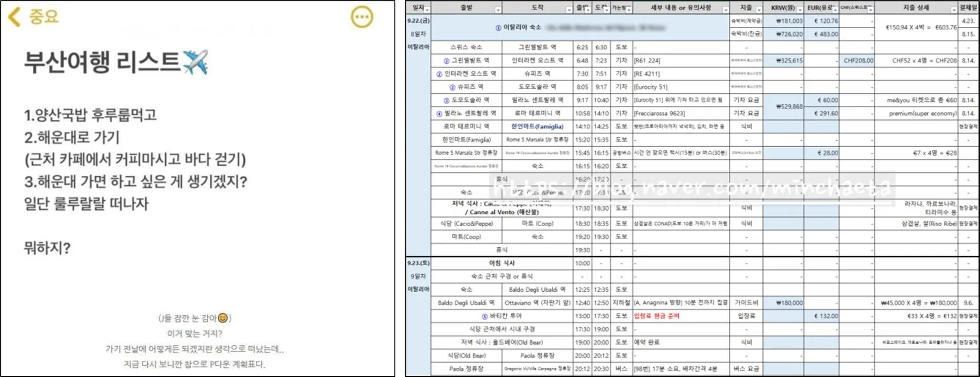Image resolution: width=980 pixels, height=377 pixels.
Task: Open the 도착 column filter dropdown
Action: coord(568,10)
